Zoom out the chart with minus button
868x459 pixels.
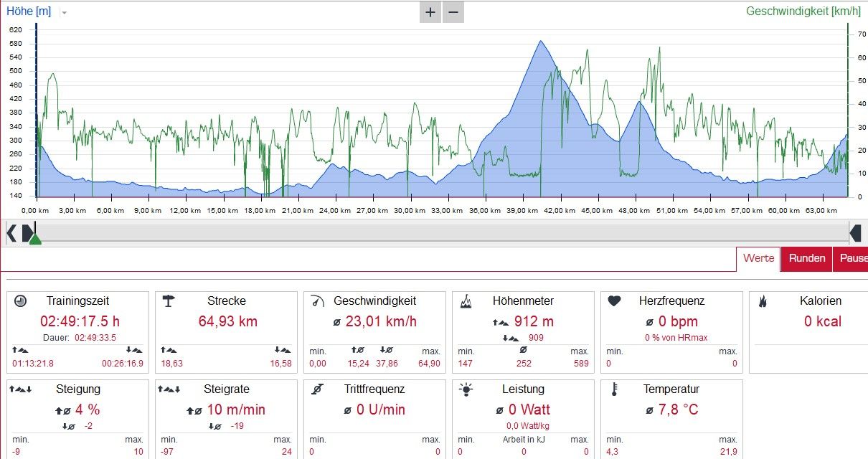(453, 12)
